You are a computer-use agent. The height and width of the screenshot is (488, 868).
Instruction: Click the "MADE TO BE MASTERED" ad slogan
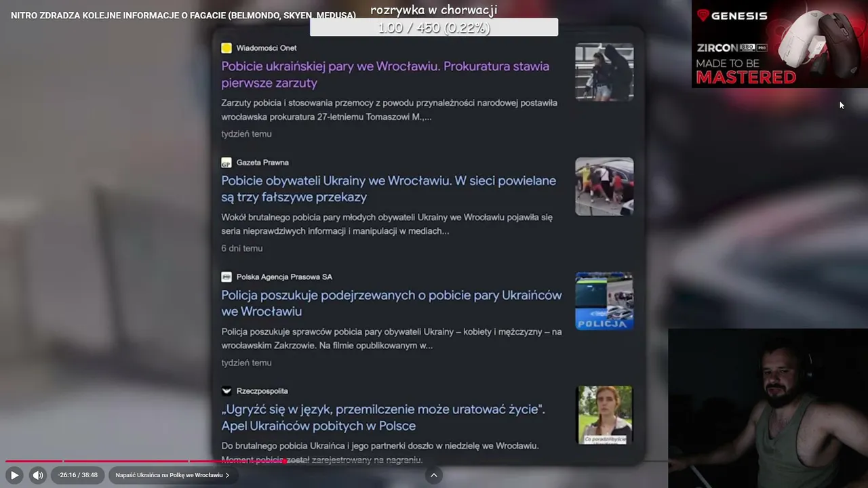(x=746, y=70)
